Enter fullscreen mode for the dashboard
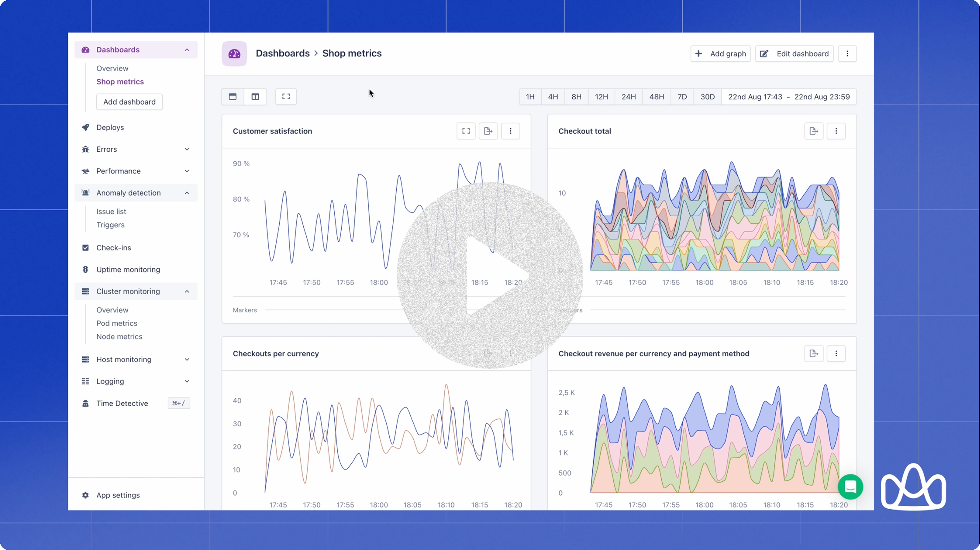 (x=286, y=97)
